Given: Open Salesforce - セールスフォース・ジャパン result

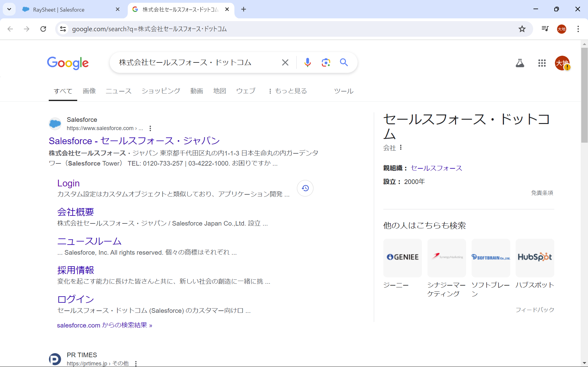Looking at the screenshot, I should point(134,141).
